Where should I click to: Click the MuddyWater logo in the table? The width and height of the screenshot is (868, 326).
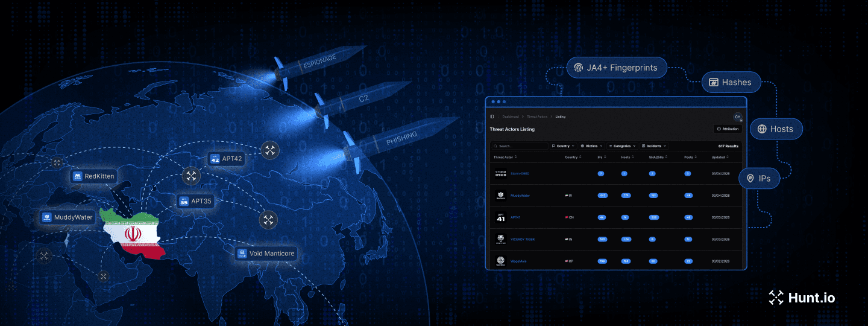501,196
